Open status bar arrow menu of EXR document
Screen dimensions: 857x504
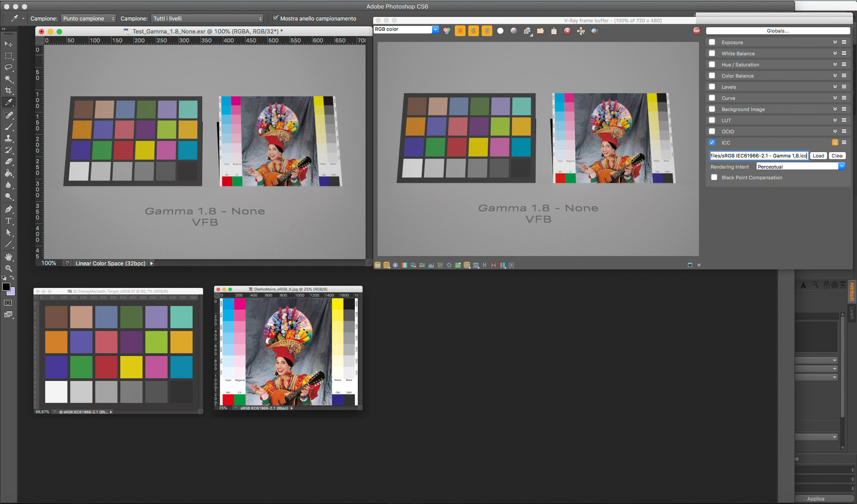pyautogui.click(x=152, y=263)
